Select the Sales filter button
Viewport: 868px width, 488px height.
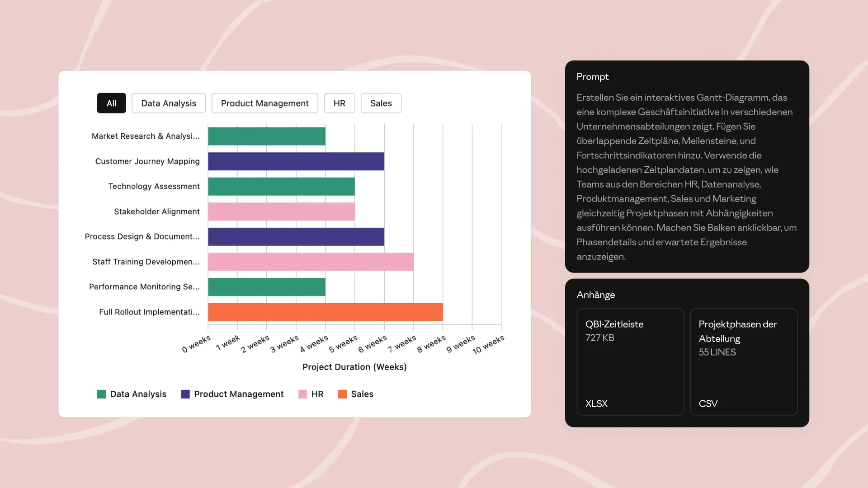tap(381, 103)
